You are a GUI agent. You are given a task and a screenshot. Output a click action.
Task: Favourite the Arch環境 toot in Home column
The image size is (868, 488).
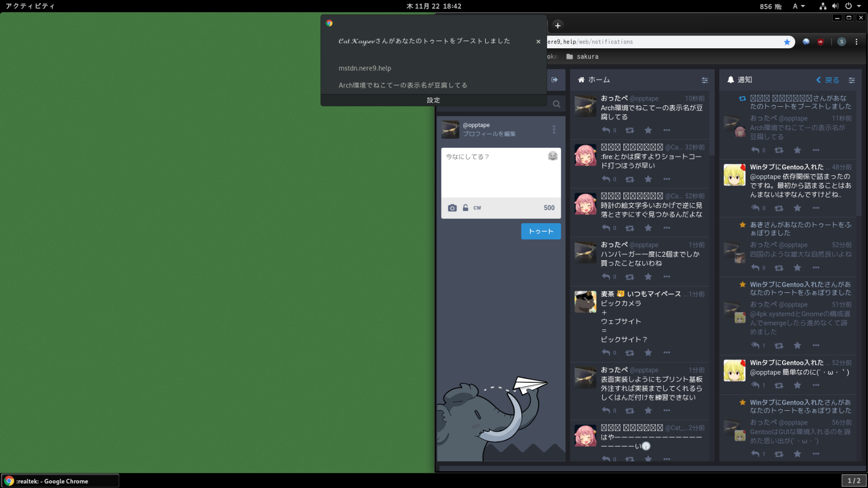[x=648, y=130]
